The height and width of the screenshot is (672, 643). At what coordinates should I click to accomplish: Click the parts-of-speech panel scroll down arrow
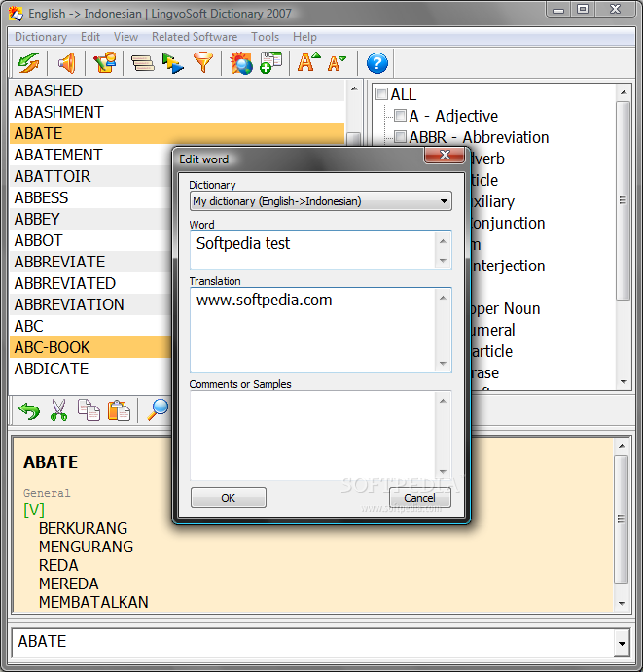[x=624, y=381]
